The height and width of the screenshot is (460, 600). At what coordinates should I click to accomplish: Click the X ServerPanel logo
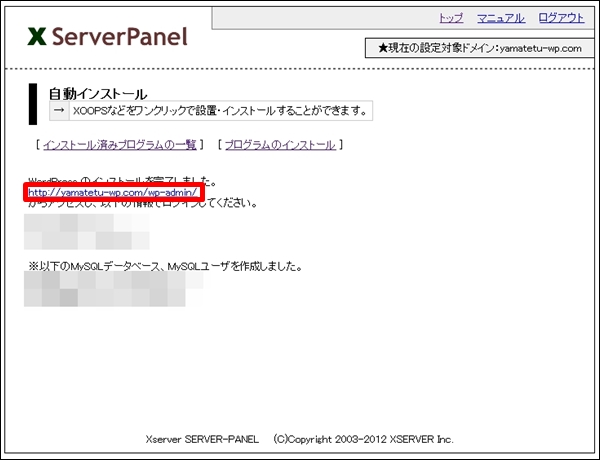[108, 36]
